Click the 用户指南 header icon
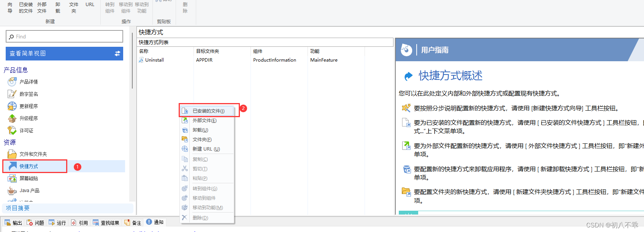Screen dimensions: 644x232 [406, 50]
